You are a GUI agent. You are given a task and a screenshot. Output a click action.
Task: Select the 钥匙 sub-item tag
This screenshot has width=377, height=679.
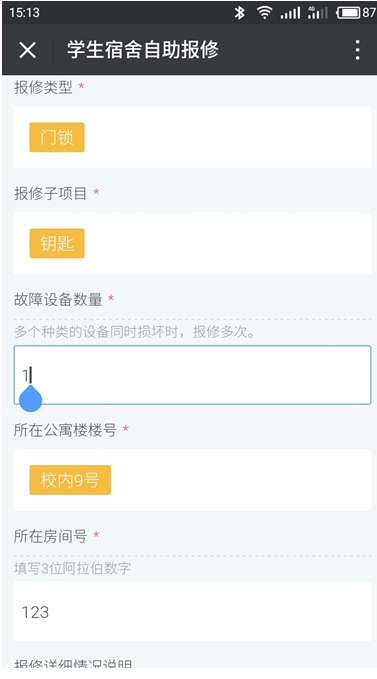tap(57, 243)
